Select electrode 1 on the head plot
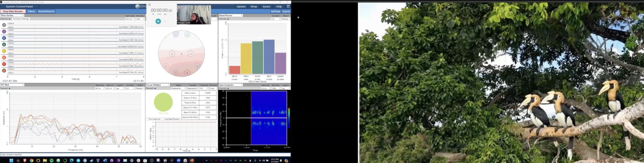Viewport: 644px width, 163px height. [176, 35]
